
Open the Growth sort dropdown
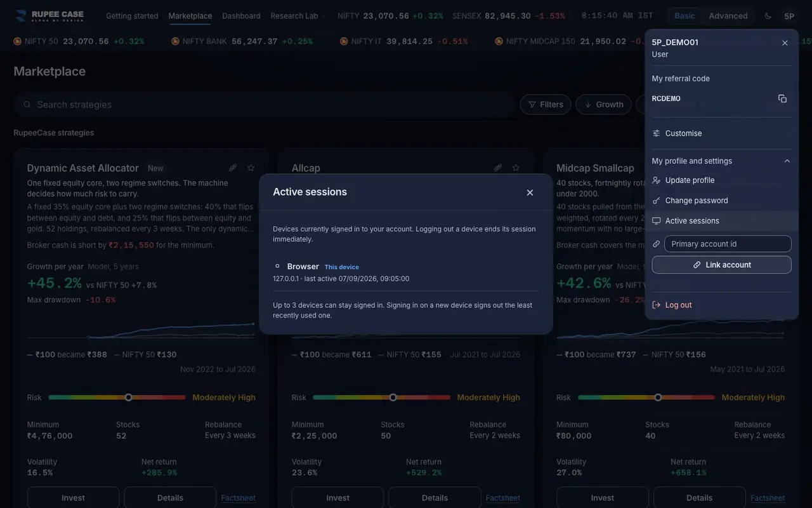(604, 105)
